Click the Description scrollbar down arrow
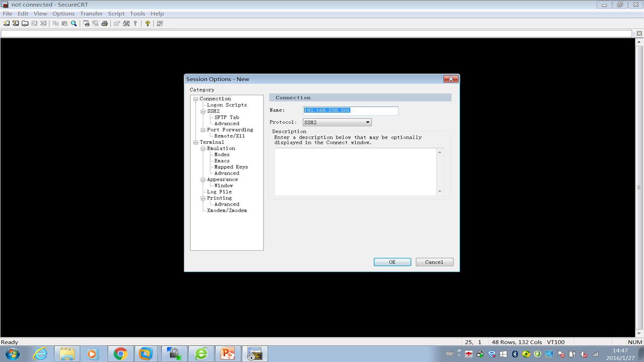 tap(440, 191)
